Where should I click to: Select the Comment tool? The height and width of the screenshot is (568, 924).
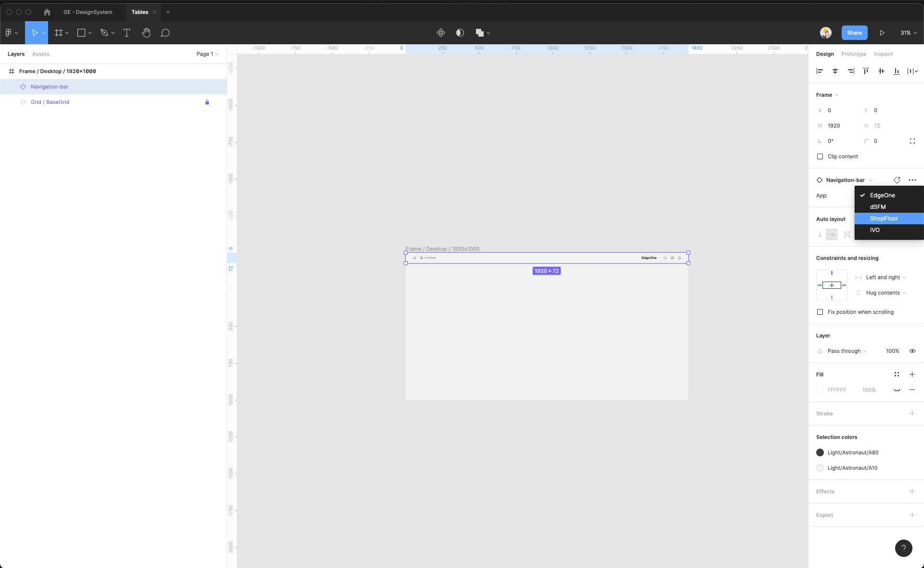pyautogui.click(x=165, y=33)
